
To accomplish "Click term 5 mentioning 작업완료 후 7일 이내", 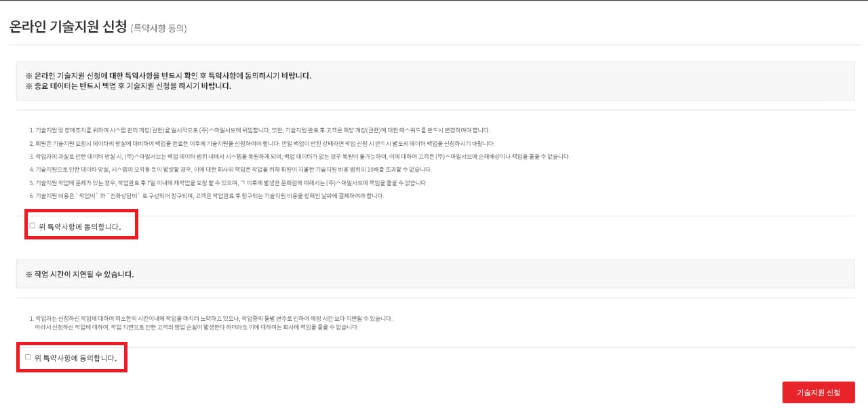I will pyautogui.click(x=229, y=183).
